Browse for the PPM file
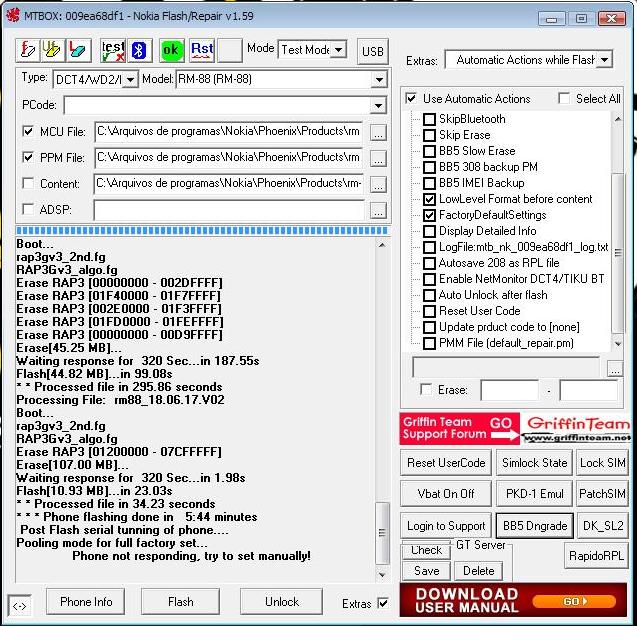The height and width of the screenshot is (626, 637). click(378, 159)
